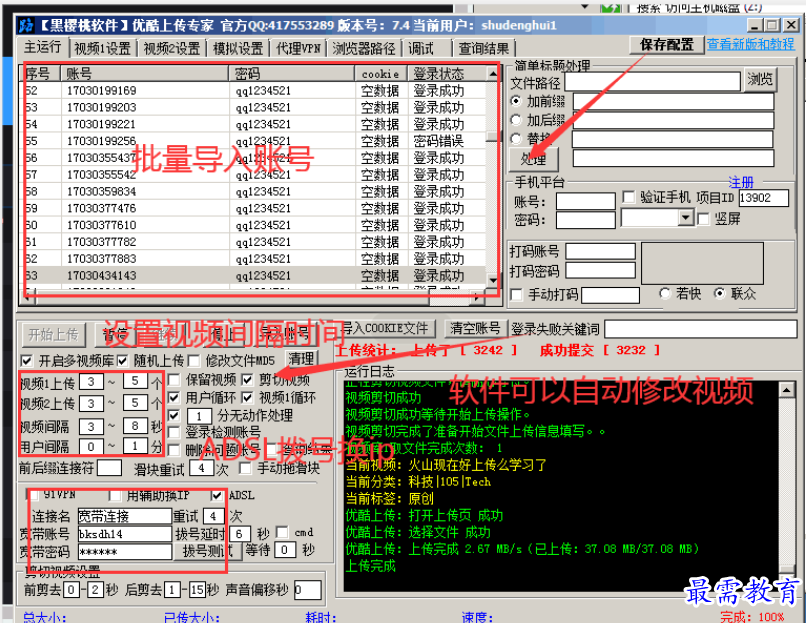
Task: Enable the 验证手机 checkbox
Action: [629, 197]
